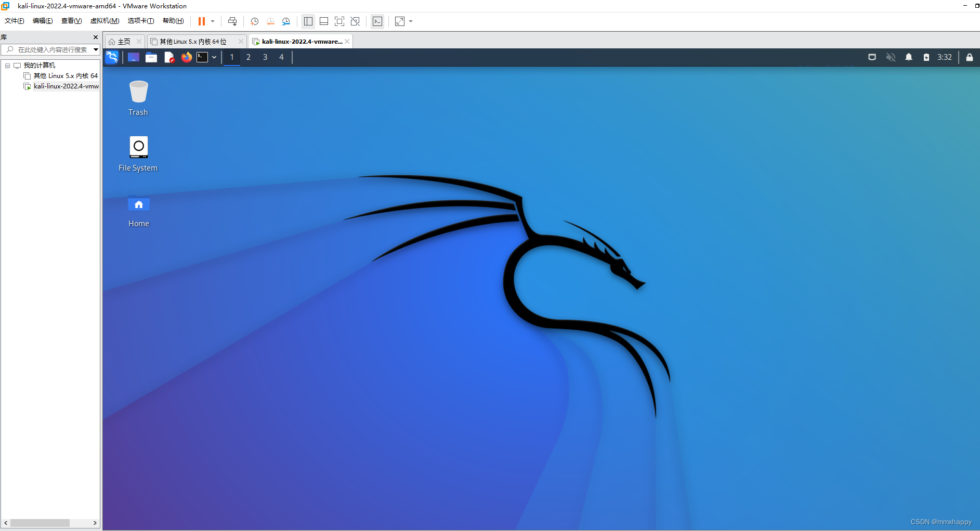
Task: Open the snapshot manager
Action: [286, 21]
